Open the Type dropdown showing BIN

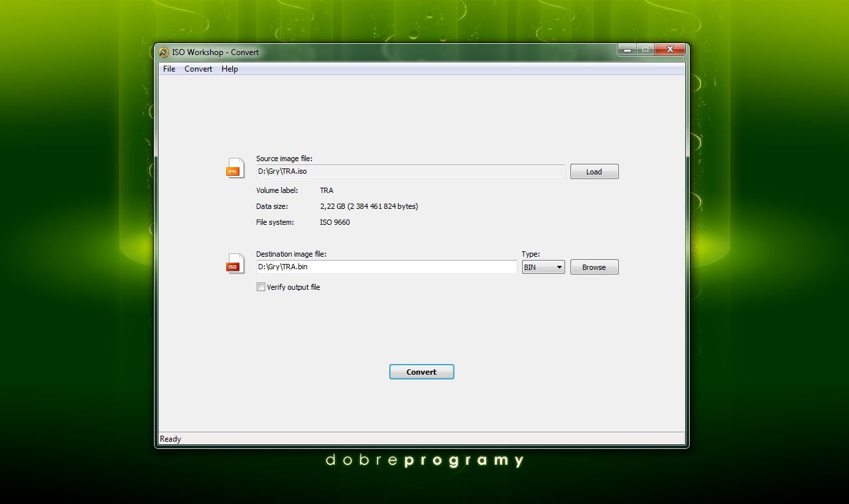543,267
